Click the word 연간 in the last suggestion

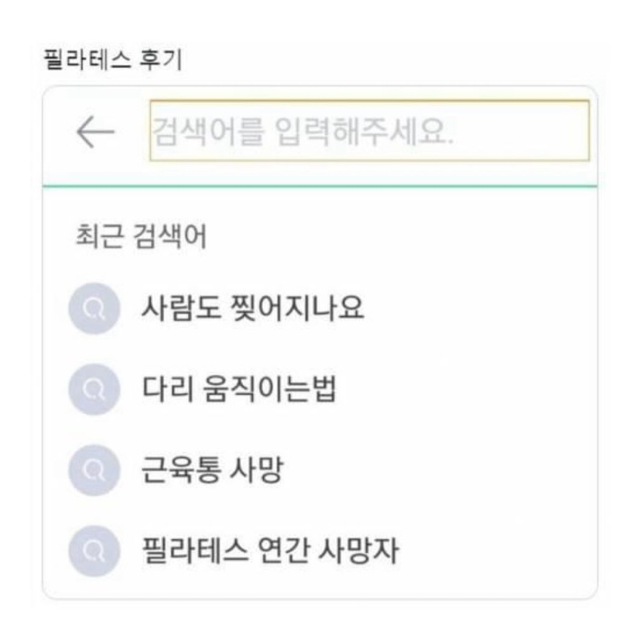click(288, 551)
